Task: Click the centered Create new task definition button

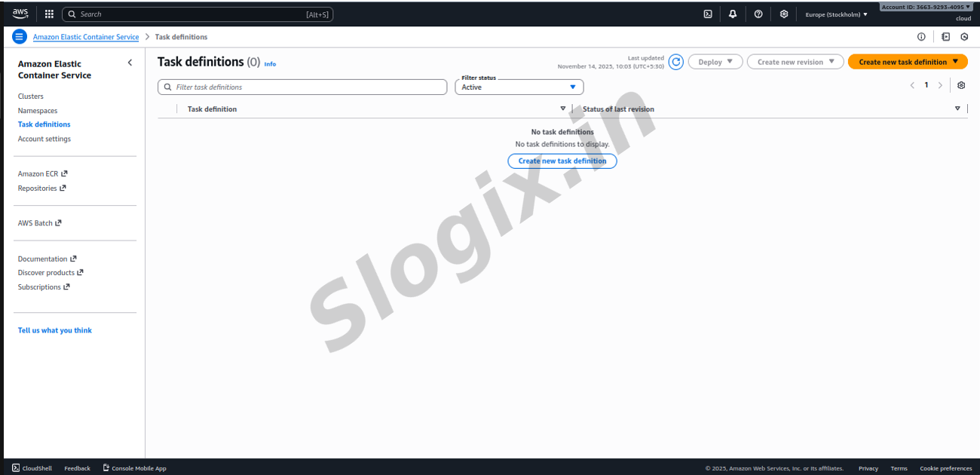Action: pyautogui.click(x=562, y=161)
